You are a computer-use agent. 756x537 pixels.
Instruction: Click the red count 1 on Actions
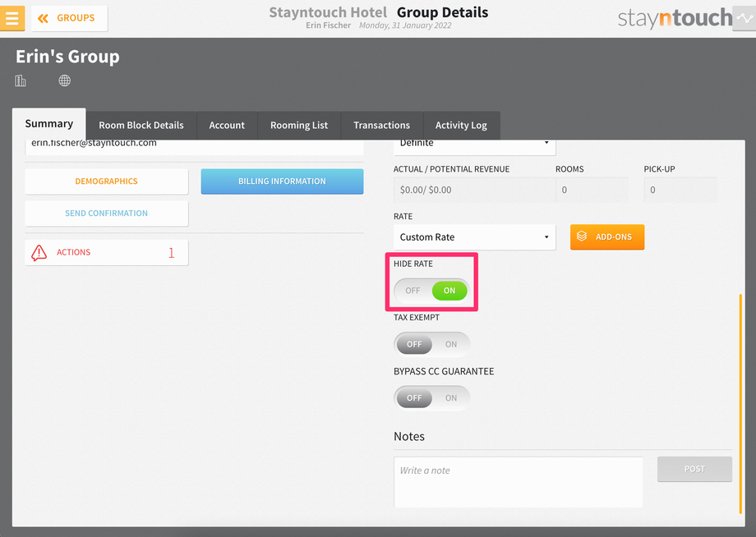coord(171,252)
